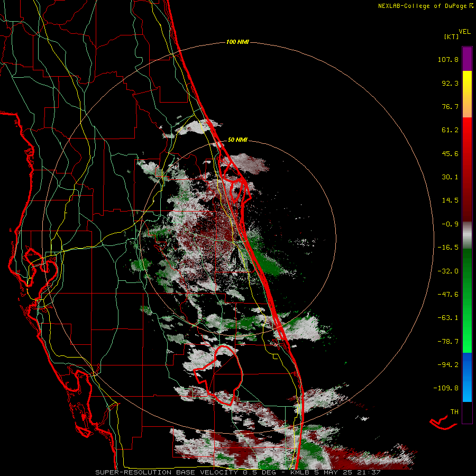
Task: Click the 76.7 scale label
Action: pyautogui.click(x=450, y=106)
